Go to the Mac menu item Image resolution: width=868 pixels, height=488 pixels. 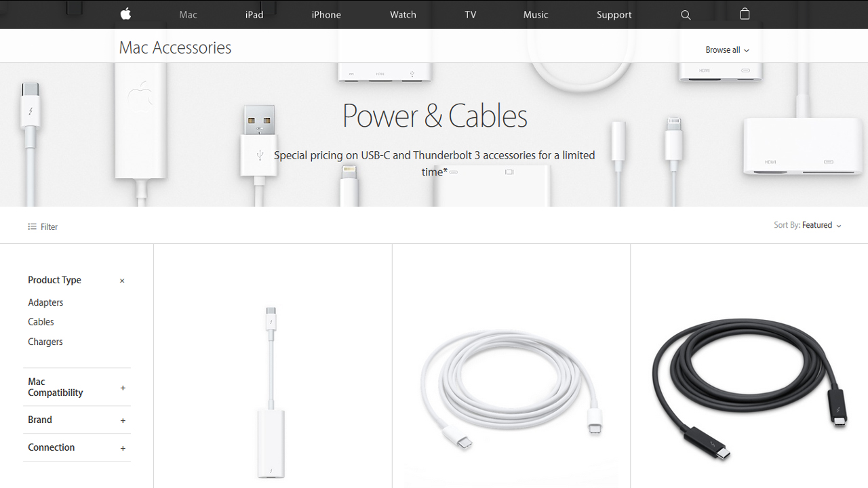point(188,15)
